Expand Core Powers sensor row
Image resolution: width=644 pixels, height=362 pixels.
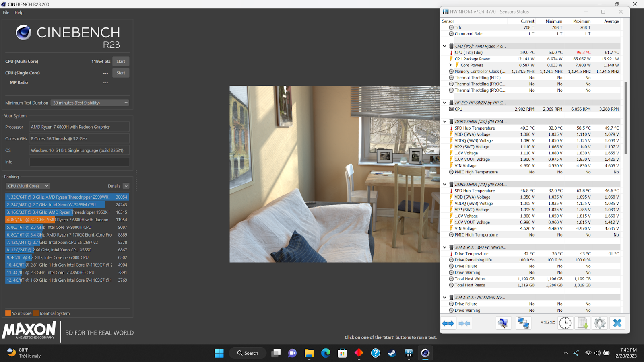pos(450,65)
